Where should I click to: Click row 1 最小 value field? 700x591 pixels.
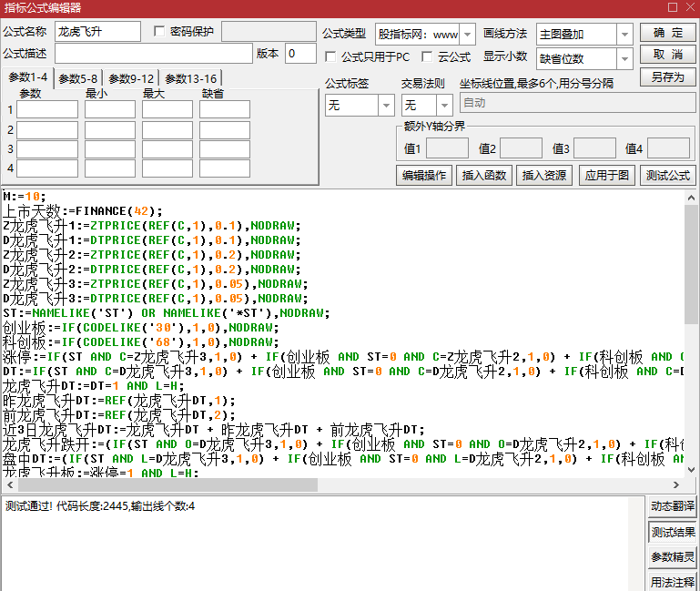[x=110, y=109]
